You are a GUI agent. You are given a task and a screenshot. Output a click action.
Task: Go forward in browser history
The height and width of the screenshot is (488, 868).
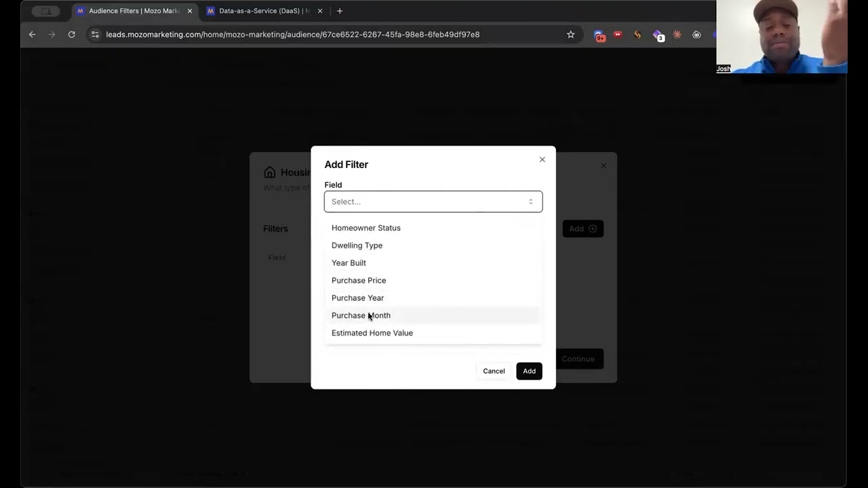click(52, 35)
